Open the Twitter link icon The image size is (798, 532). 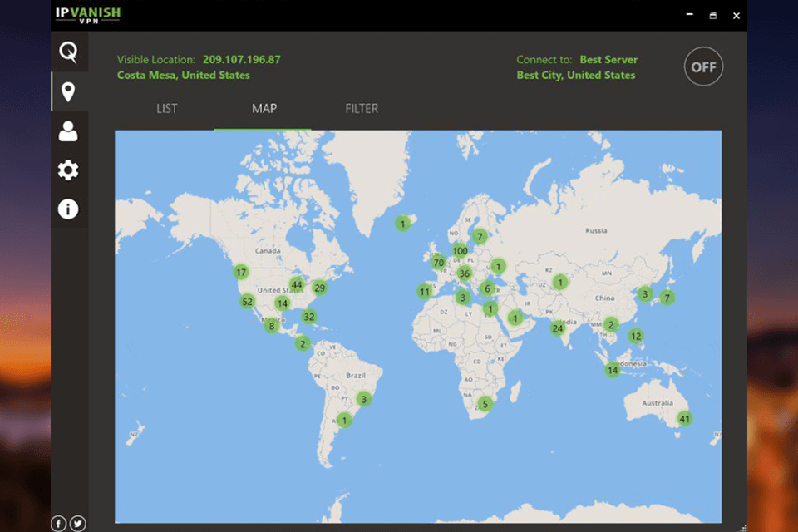coord(78,524)
